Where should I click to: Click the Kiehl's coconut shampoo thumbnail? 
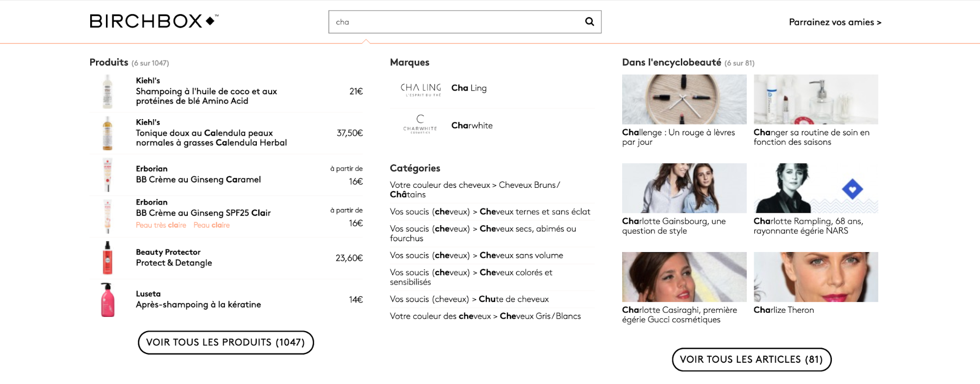click(107, 92)
